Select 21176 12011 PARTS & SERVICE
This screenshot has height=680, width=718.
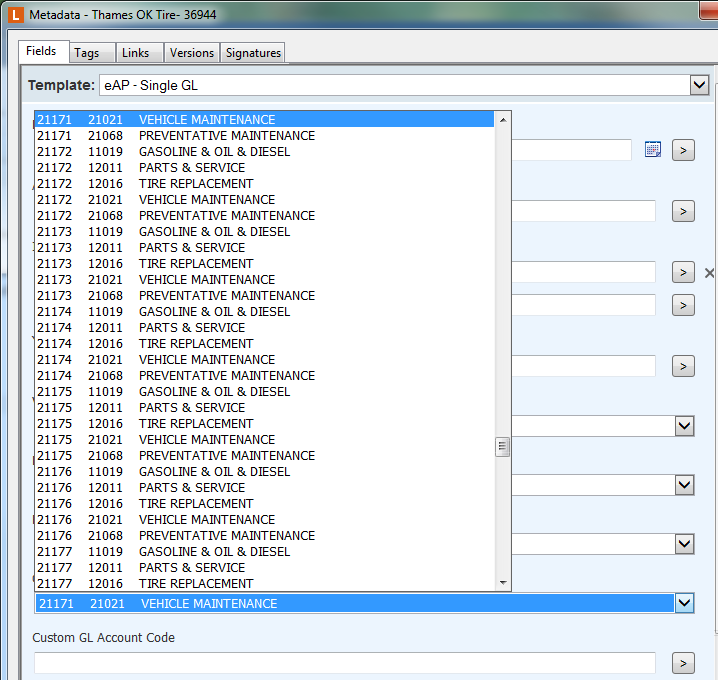265,488
